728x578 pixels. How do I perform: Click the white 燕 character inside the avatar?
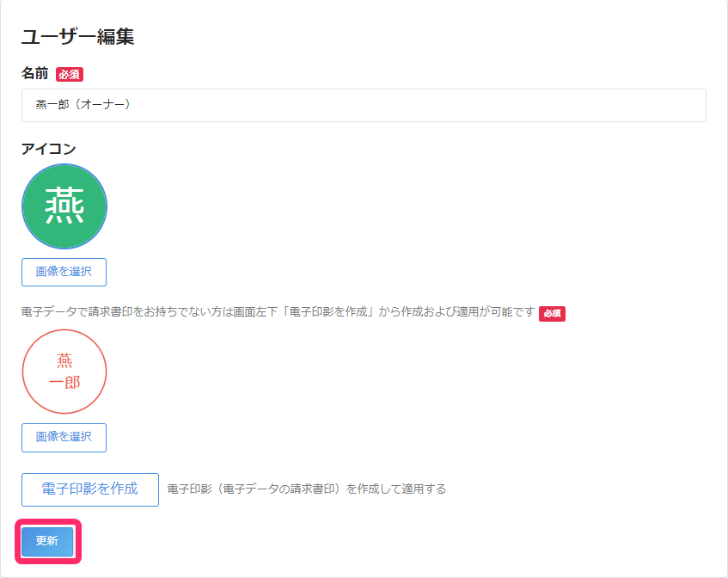[64, 207]
